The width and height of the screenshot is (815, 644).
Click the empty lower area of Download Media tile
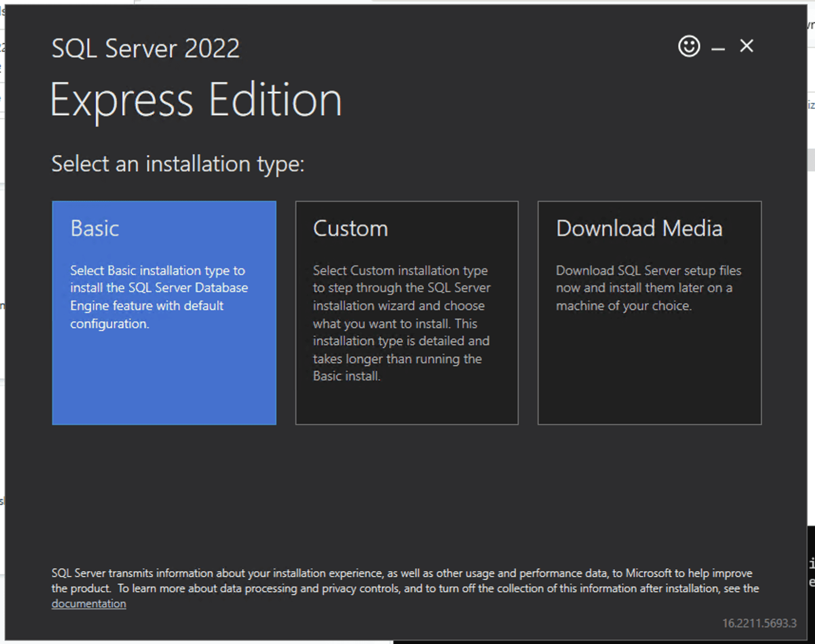[x=649, y=375]
